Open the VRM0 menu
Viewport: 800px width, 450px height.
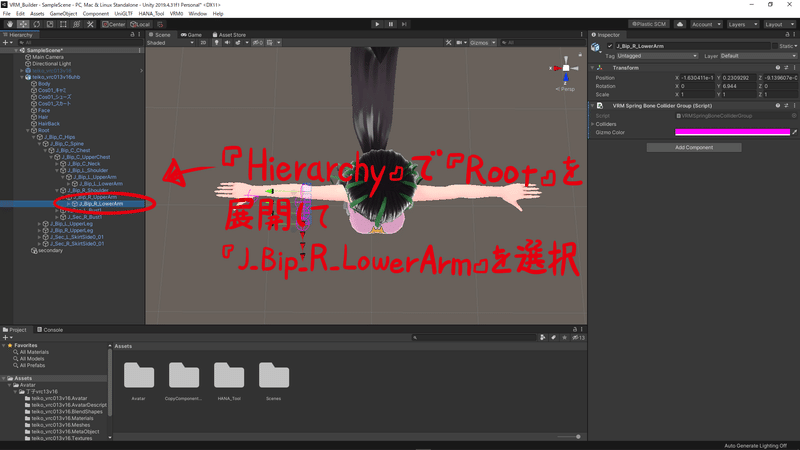[176, 14]
